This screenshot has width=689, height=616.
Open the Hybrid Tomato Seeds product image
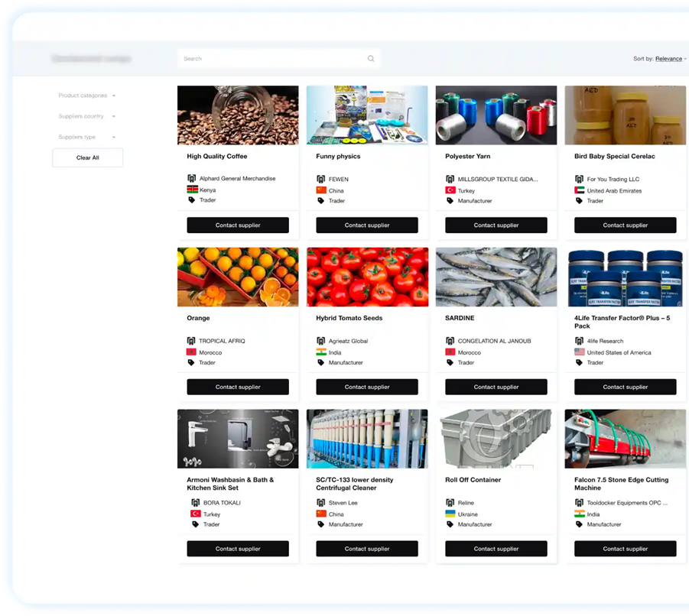(367, 277)
